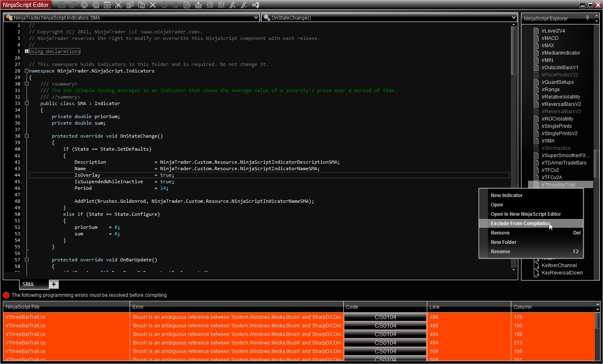Click the Increase Indent icon

pos(221,5)
